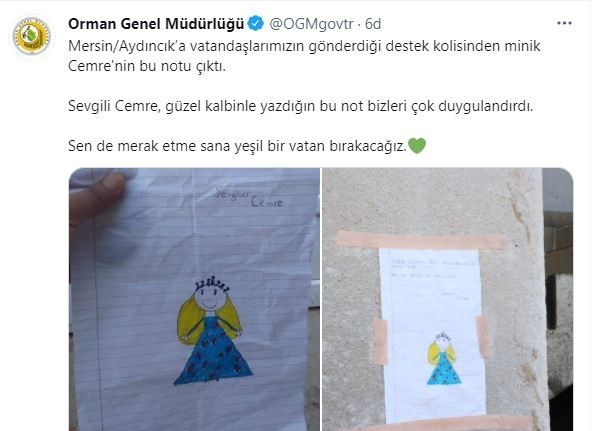This screenshot has width=604, height=431.
Task: Click the blue verified badge
Action: point(255,24)
